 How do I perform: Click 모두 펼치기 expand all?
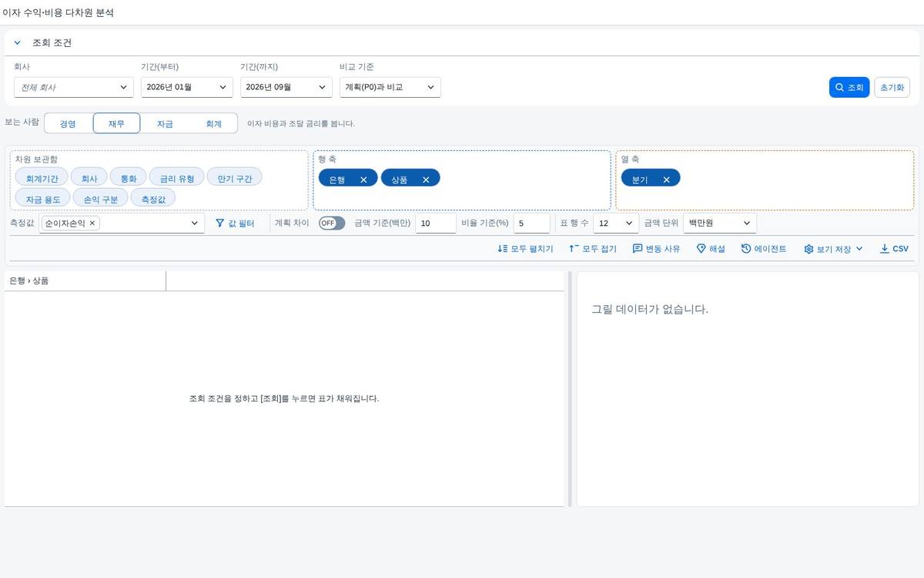coord(525,249)
